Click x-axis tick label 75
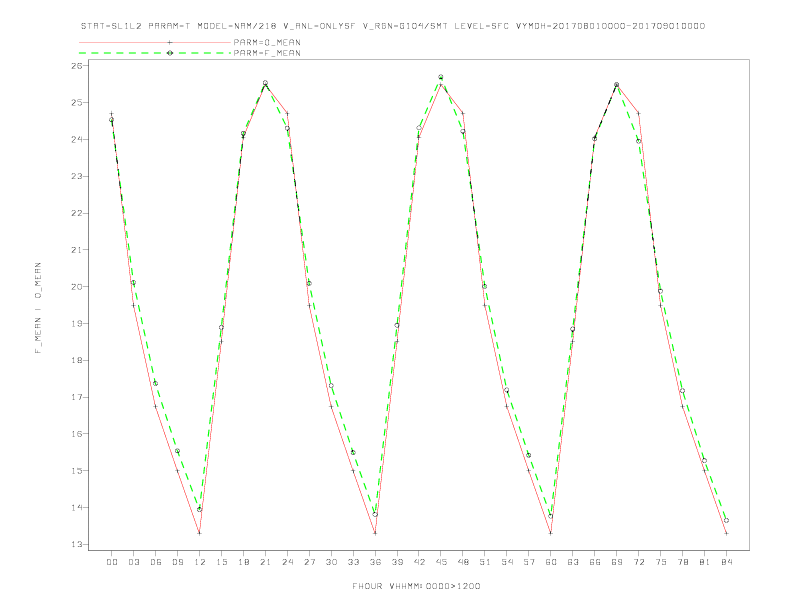Screen dimensions: 792x612 660,562
